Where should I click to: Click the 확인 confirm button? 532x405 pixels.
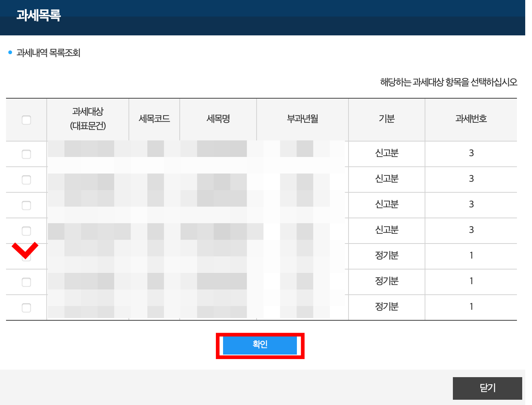tap(260, 345)
